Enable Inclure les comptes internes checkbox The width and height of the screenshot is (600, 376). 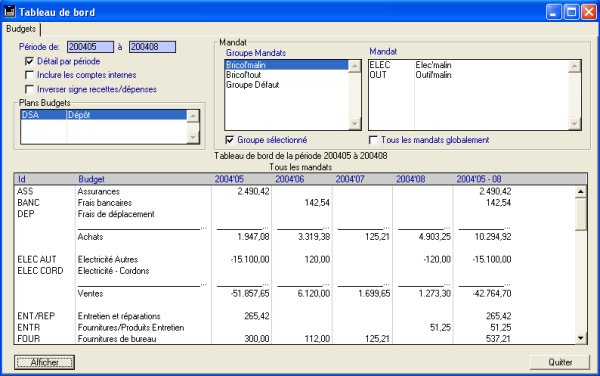point(29,75)
